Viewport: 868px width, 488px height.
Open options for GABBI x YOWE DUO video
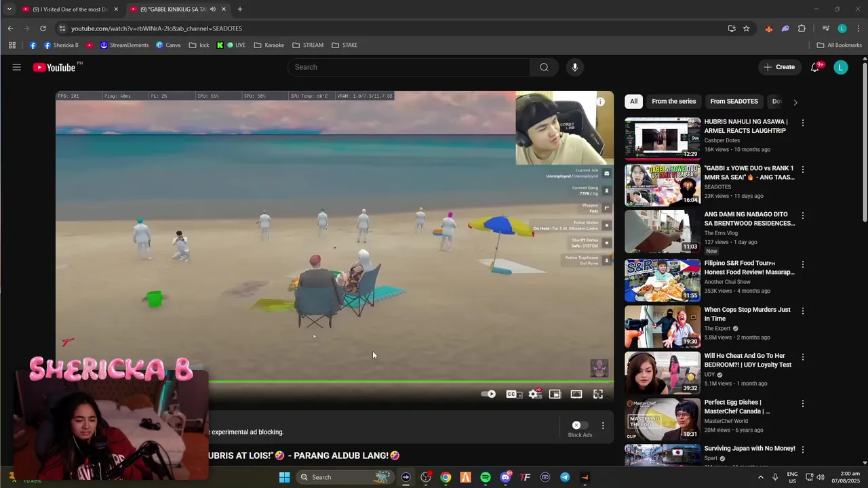tap(803, 169)
